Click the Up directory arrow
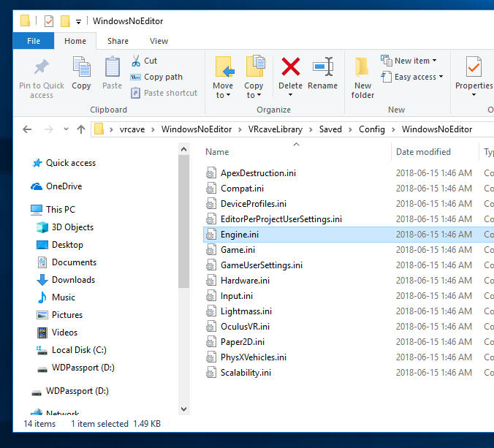The image size is (494, 448). 81,129
